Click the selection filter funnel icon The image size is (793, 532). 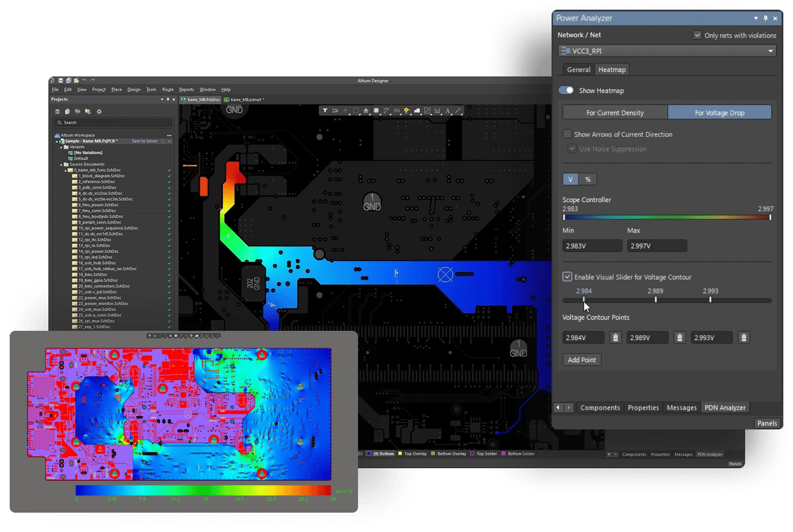pyautogui.click(x=325, y=111)
